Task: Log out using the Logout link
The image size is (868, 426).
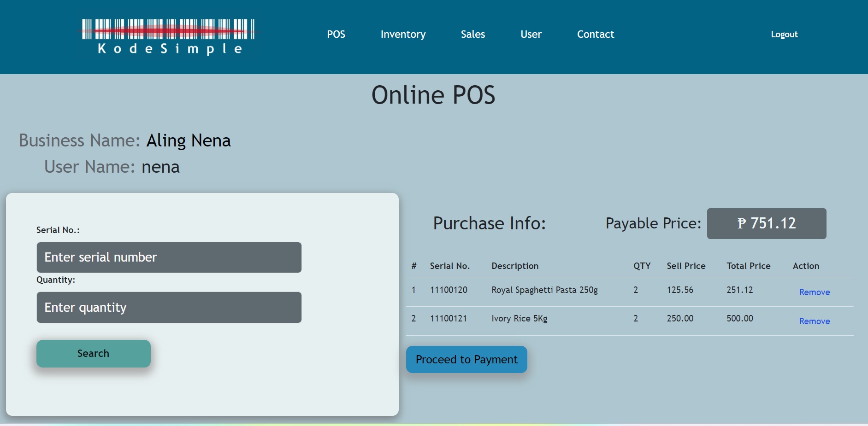Action: click(x=784, y=35)
